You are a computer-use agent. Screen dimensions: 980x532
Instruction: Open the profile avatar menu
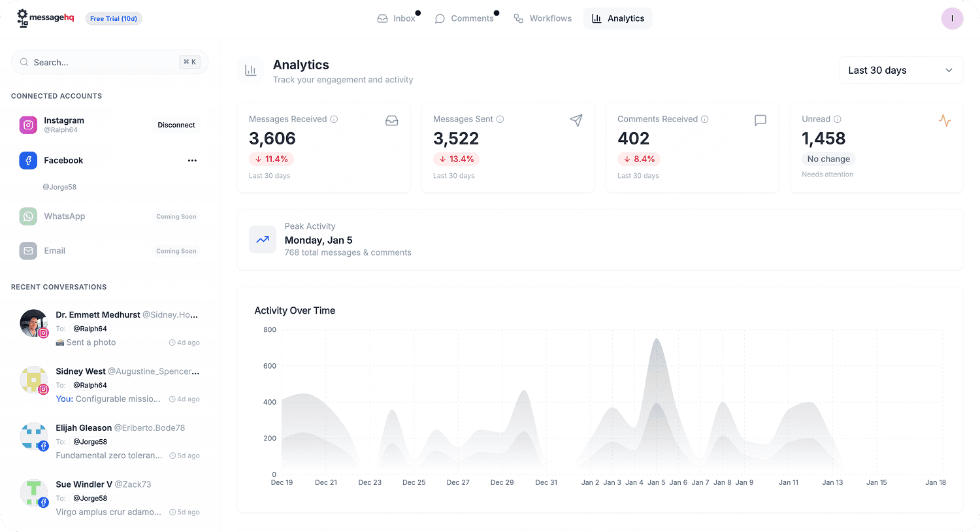pyautogui.click(x=952, y=18)
